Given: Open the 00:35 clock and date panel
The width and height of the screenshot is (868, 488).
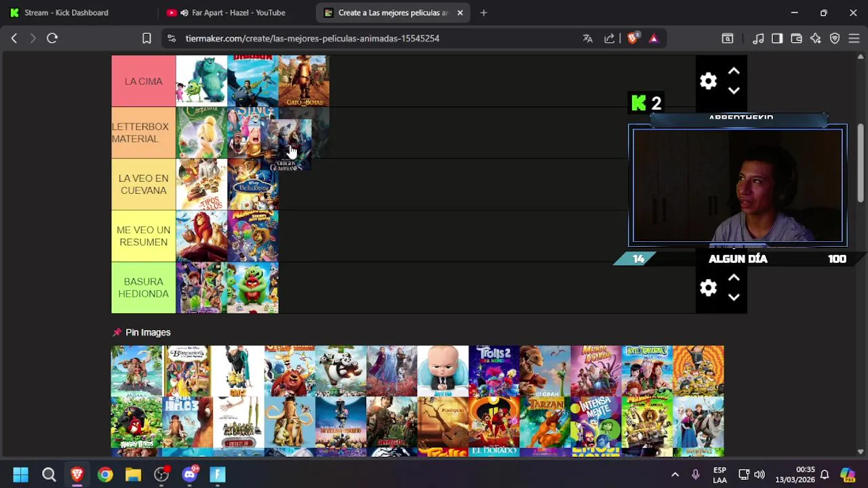Looking at the screenshot, I should (795, 474).
